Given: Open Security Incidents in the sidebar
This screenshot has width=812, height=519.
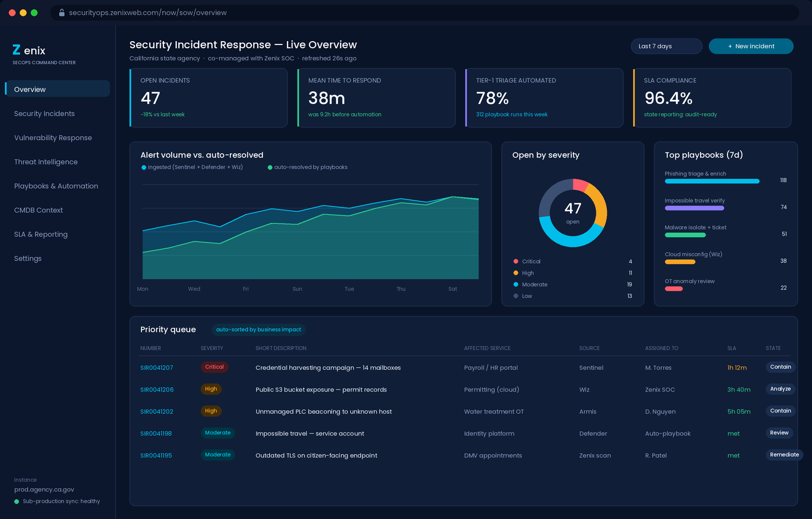Looking at the screenshot, I should tap(44, 114).
